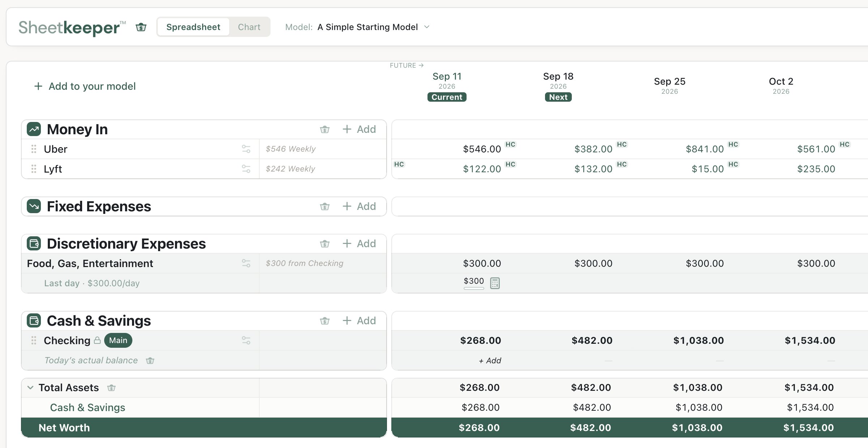The image size is (868, 448).
Task: Grab the Lyft row drag handle
Action: click(34, 169)
